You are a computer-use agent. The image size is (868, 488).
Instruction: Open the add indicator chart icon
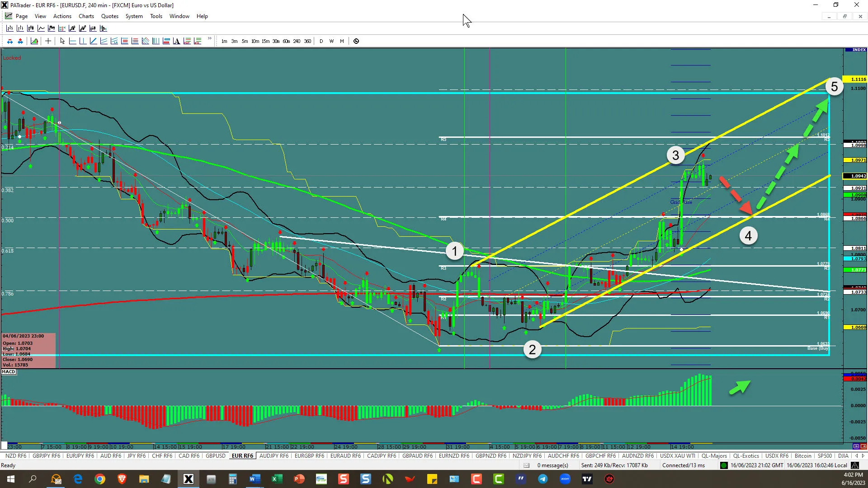click(34, 41)
